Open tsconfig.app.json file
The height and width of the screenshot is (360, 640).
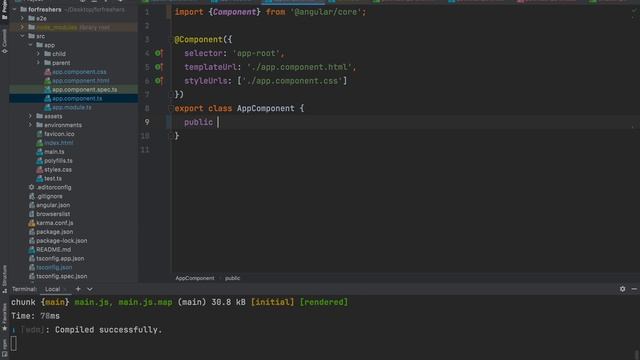tap(60, 258)
